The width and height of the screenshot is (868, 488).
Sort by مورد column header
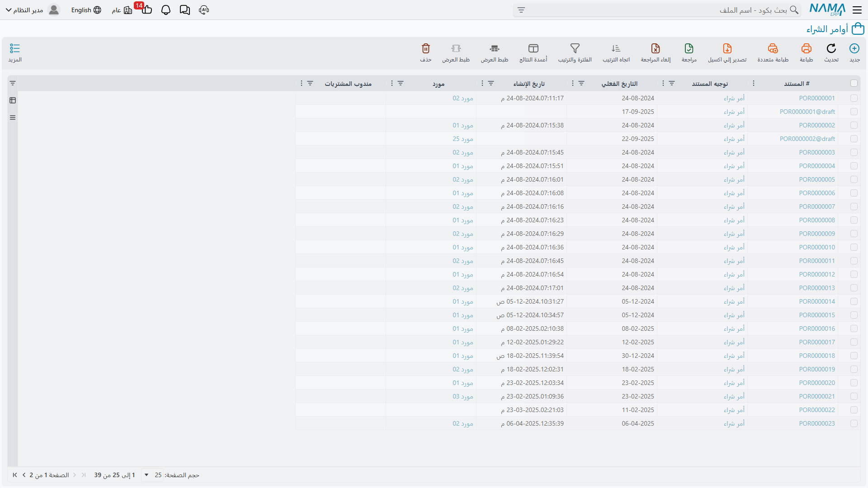pyautogui.click(x=439, y=84)
